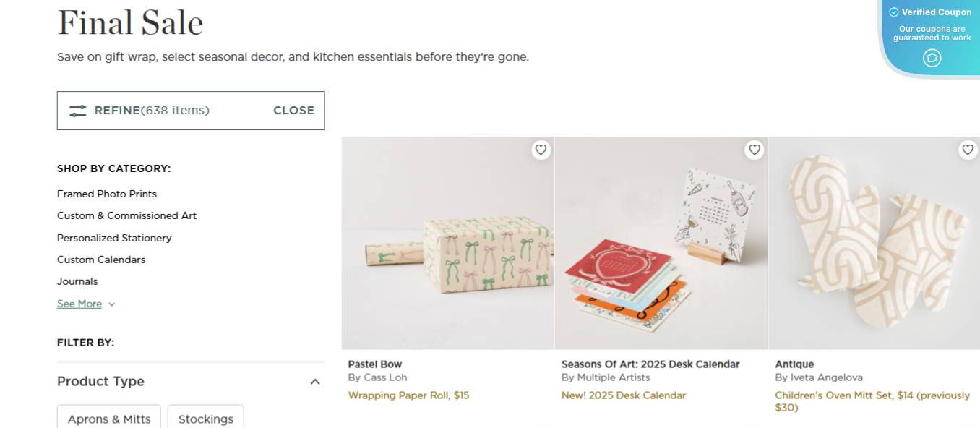Toggle the heart on the 2025 Desk Calendar
The height and width of the screenshot is (428, 980).
pos(754,150)
